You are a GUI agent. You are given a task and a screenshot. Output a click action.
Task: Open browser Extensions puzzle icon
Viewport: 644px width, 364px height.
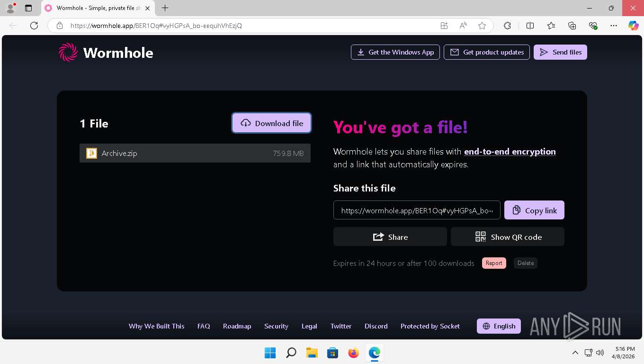(x=507, y=26)
